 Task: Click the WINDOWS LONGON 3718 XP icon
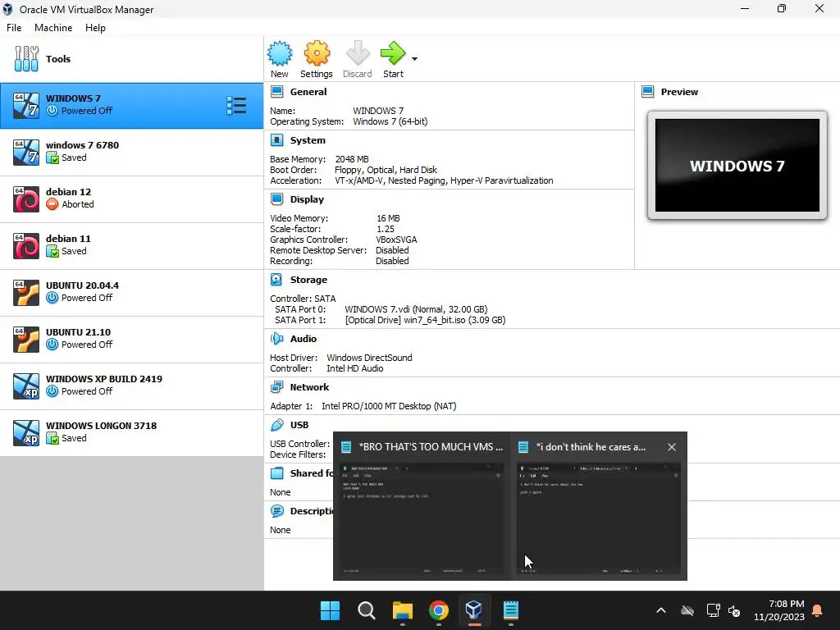tap(26, 433)
